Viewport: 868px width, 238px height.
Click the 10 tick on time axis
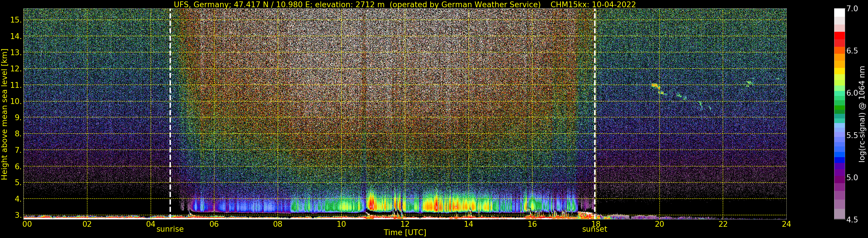click(x=341, y=224)
